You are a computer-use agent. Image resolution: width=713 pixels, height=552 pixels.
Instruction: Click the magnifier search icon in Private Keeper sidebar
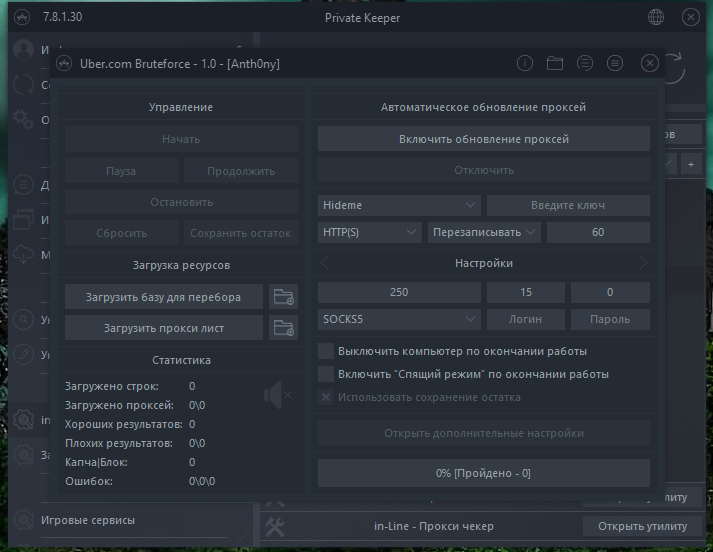coord(23,319)
